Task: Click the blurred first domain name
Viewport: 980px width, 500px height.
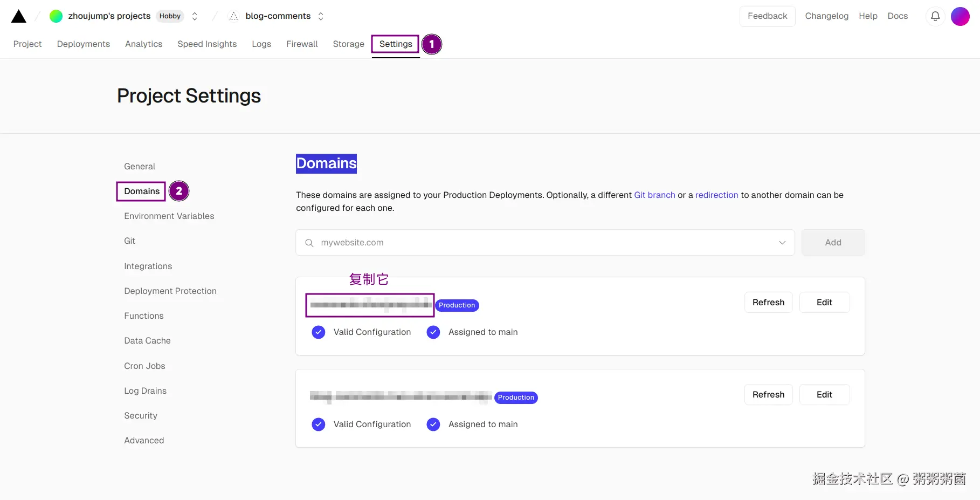Action: point(371,305)
